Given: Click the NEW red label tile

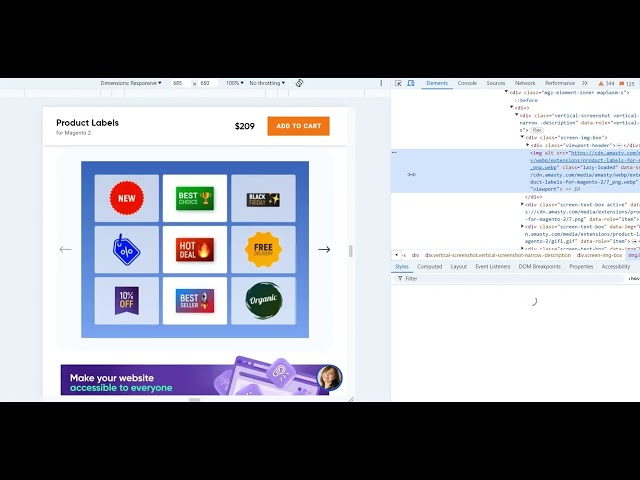Looking at the screenshot, I should click(x=127, y=198).
